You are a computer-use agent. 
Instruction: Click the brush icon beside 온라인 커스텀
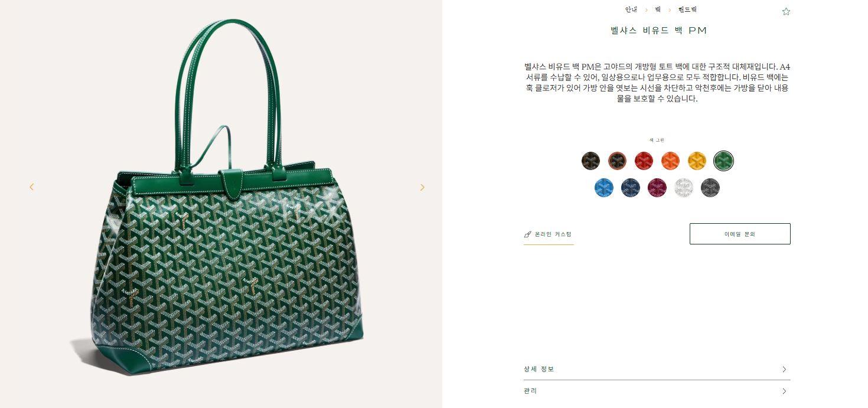tap(528, 234)
